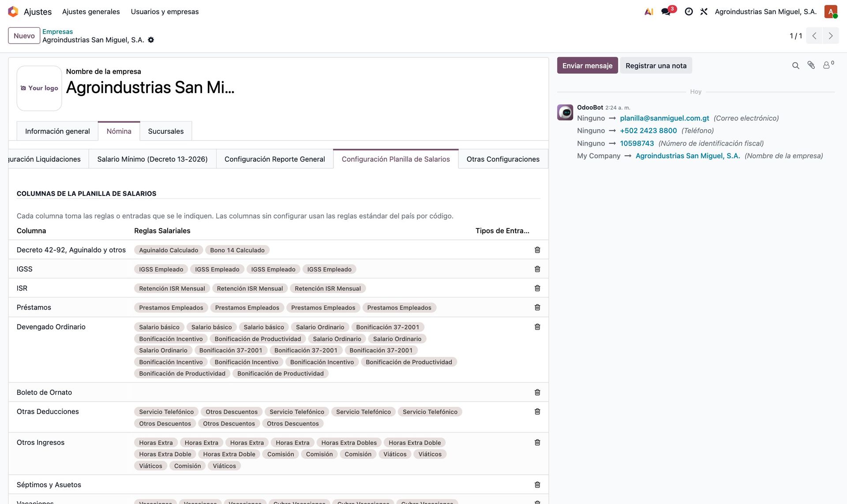Edit the company name field
The image size is (847, 504).
(x=150, y=87)
